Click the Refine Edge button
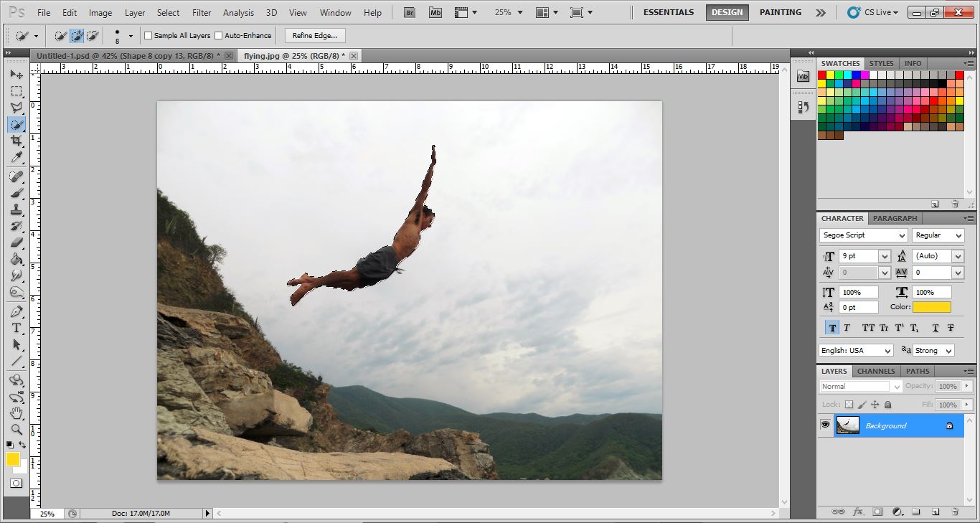 coord(316,35)
